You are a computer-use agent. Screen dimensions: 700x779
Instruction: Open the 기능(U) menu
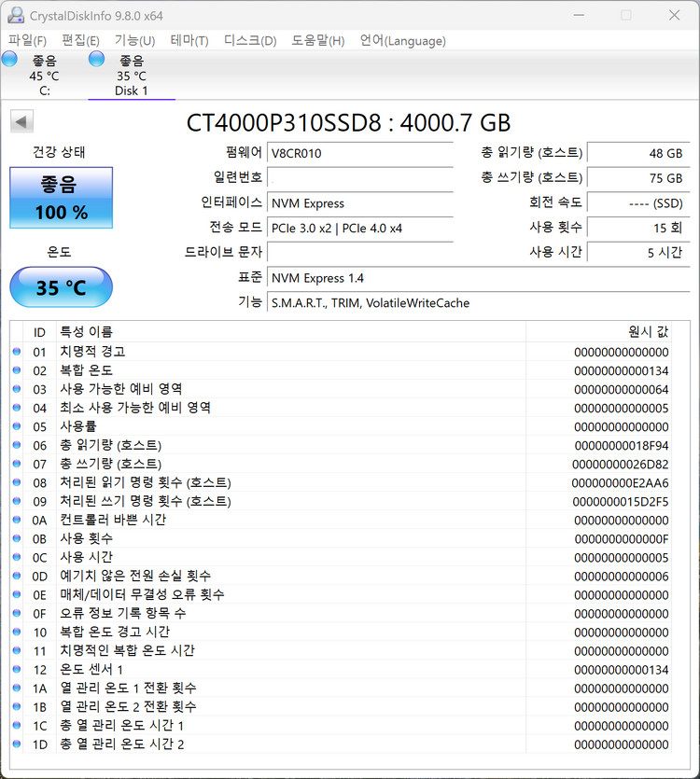tap(134, 40)
